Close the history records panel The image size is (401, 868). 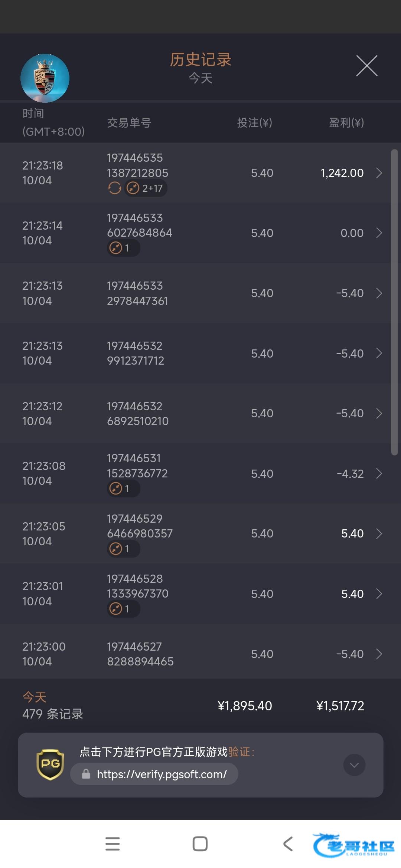(x=366, y=66)
